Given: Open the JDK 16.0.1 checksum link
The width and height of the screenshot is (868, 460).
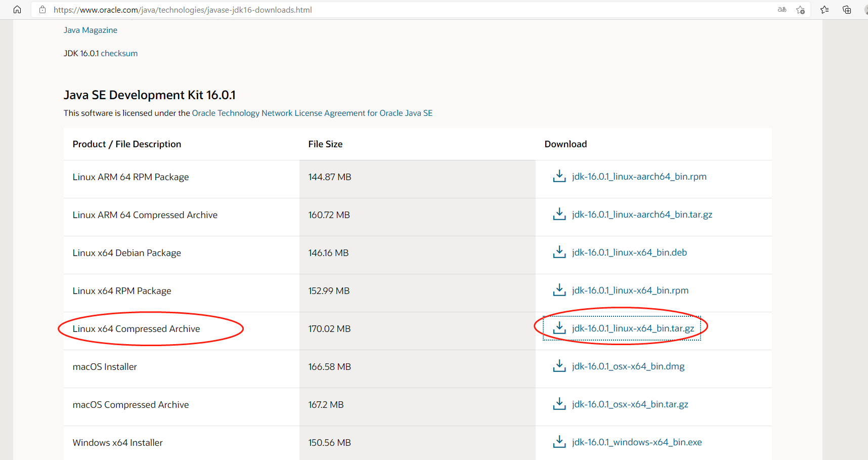Looking at the screenshot, I should click(x=119, y=53).
